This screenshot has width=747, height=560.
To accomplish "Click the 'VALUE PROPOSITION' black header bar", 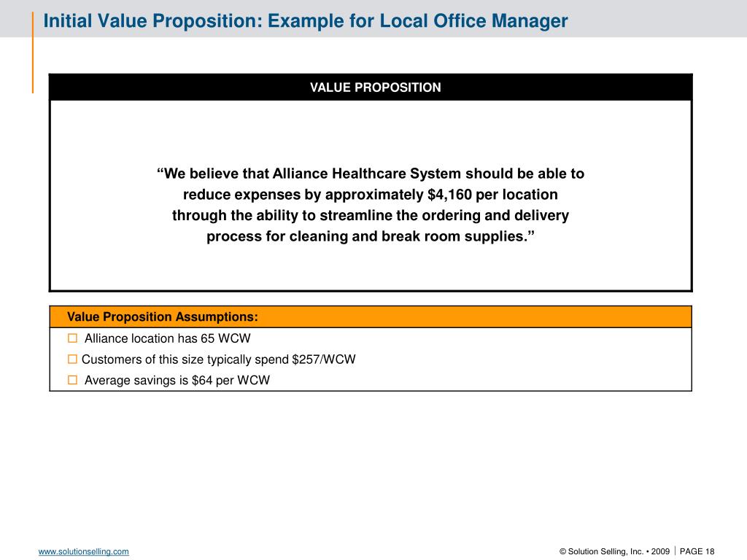I will [371, 87].
